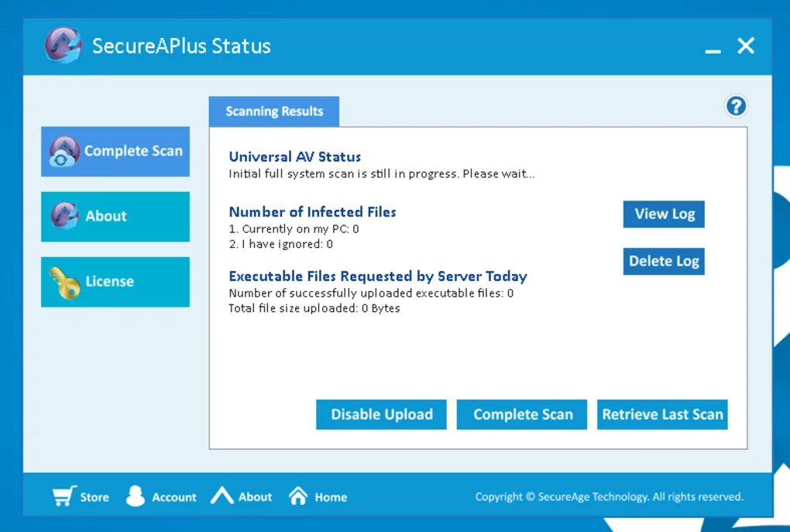Start a Complete Scan from the sidebar
790x532 pixels.
(115, 151)
